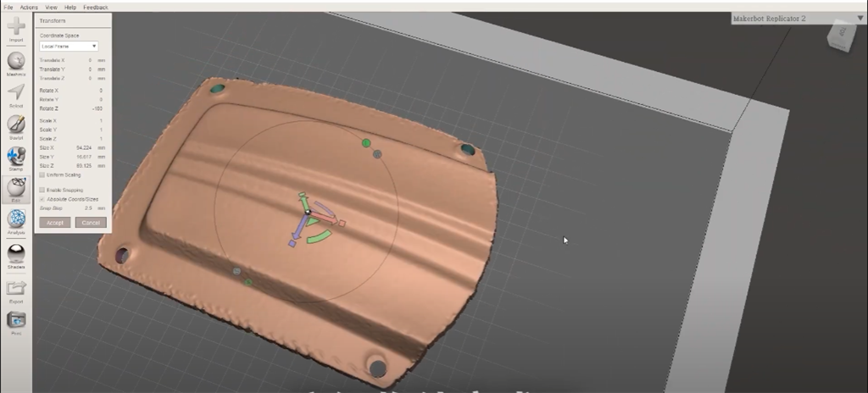Tick the Enable Snapping checkbox
Image resolution: width=868 pixels, height=393 pixels.
click(x=42, y=190)
